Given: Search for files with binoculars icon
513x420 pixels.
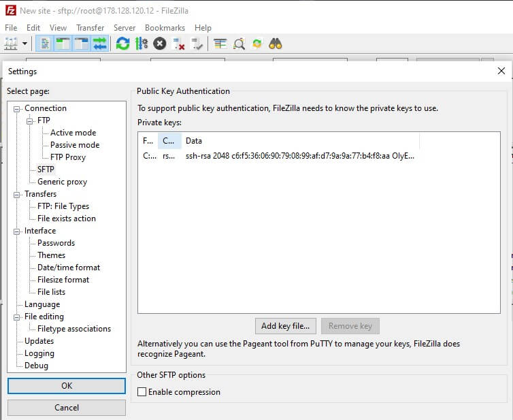Looking at the screenshot, I should click(x=275, y=44).
